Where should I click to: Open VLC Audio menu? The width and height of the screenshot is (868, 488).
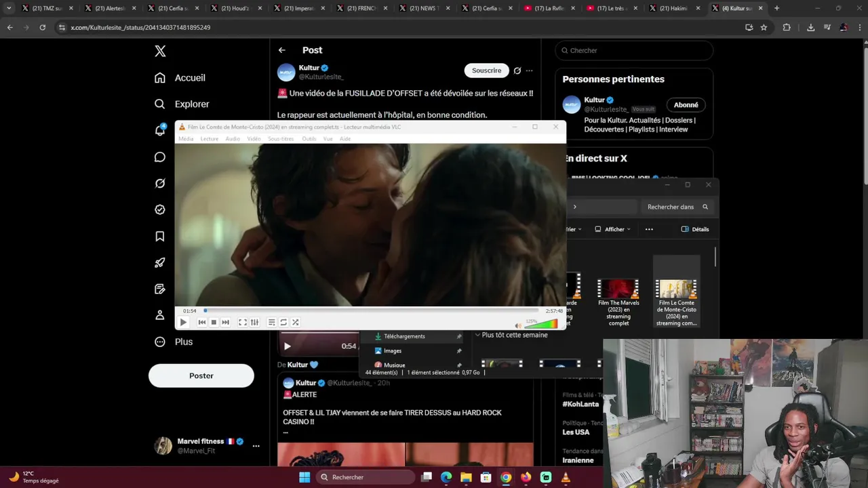point(233,139)
